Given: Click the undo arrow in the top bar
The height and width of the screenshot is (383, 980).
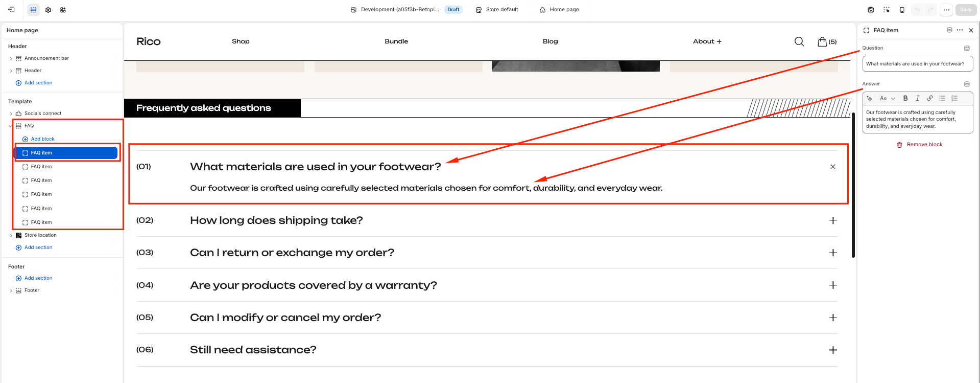Looking at the screenshot, I should click(918, 10).
